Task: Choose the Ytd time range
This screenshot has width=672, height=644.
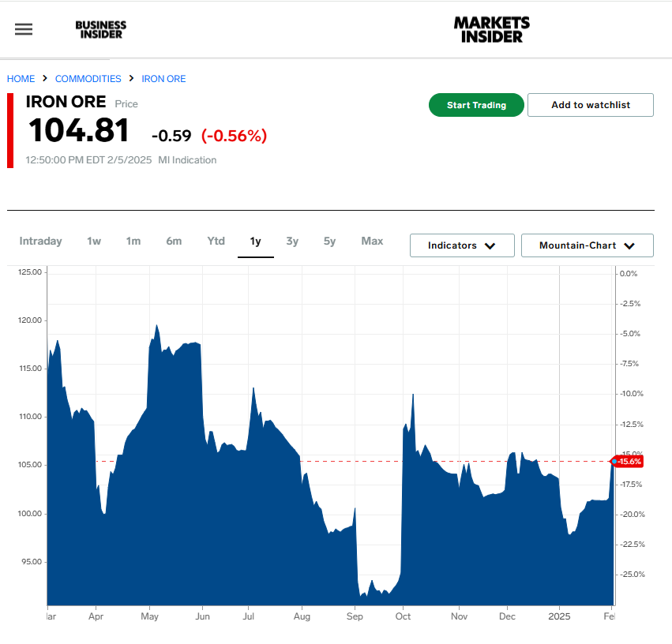Action: pos(216,241)
